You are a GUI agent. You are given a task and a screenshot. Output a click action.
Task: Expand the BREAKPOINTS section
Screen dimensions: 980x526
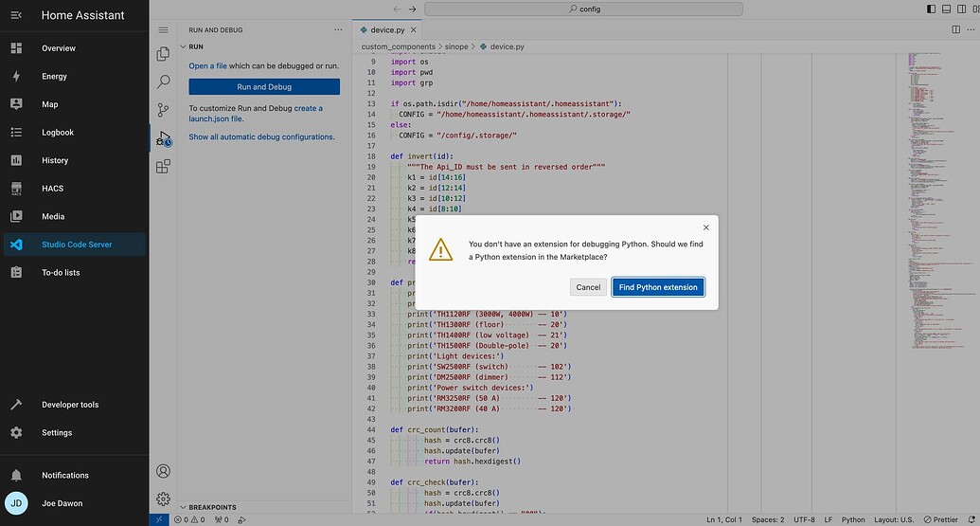[x=264, y=507]
